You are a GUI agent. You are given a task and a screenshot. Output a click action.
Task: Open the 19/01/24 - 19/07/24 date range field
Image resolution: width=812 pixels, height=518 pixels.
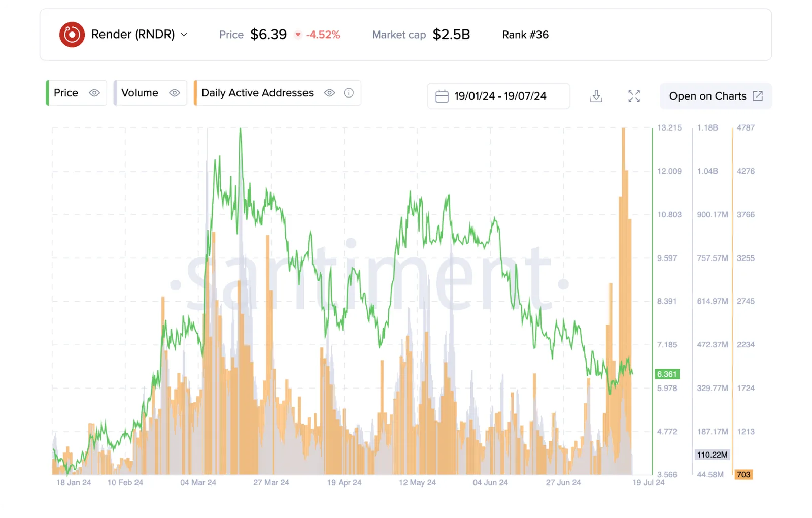point(498,96)
